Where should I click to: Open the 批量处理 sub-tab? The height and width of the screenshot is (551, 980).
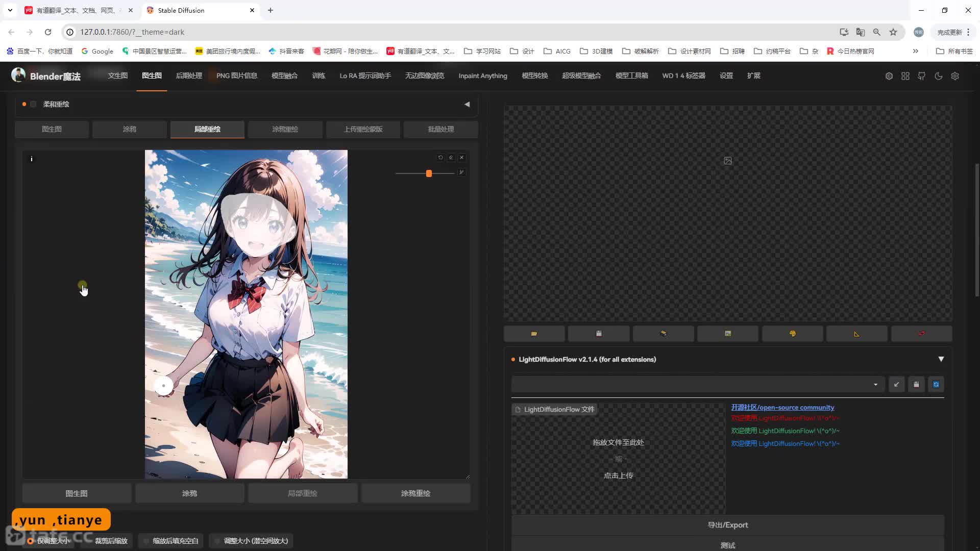point(441,129)
